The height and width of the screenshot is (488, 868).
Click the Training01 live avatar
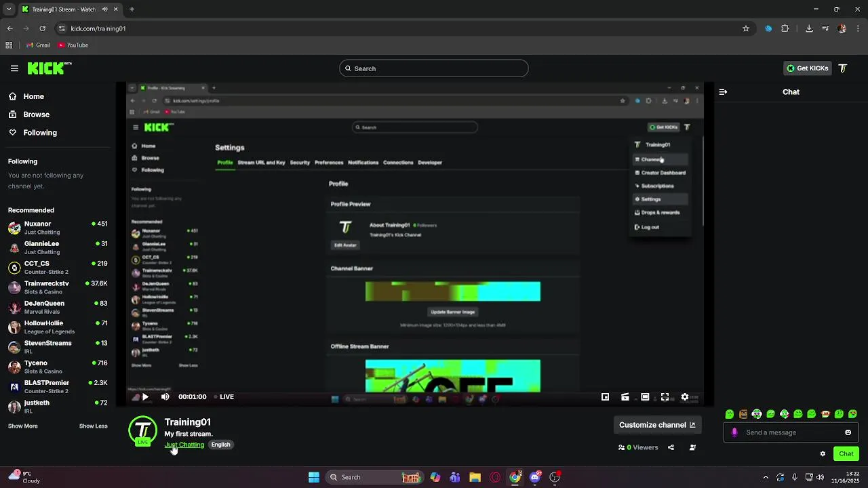(x=142, y=431)
